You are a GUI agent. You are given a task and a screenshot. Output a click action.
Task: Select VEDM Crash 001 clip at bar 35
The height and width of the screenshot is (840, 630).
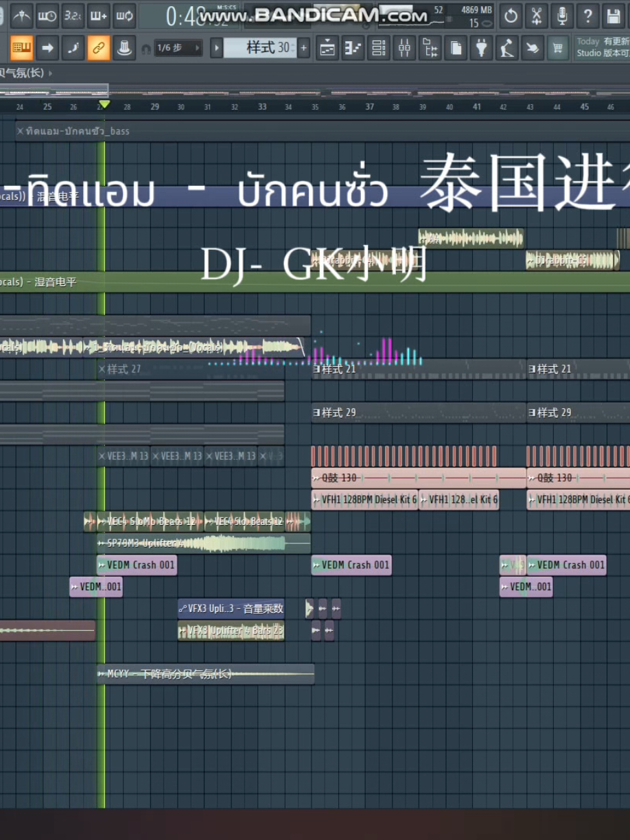click(x=351, y=565)
